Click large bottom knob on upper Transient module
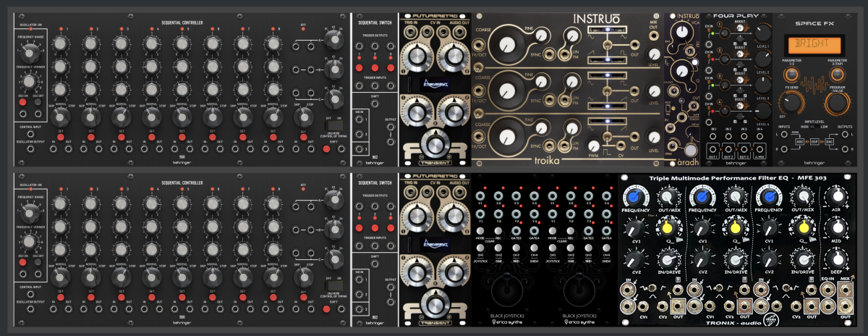 pos(435,143)
